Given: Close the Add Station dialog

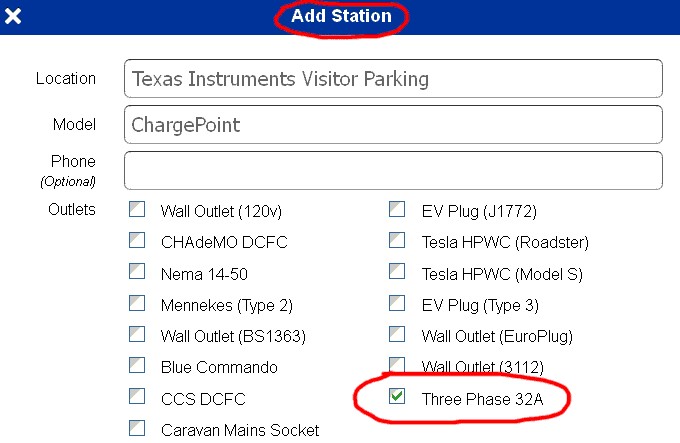Looking at the screenshot, I should point(15,16).
